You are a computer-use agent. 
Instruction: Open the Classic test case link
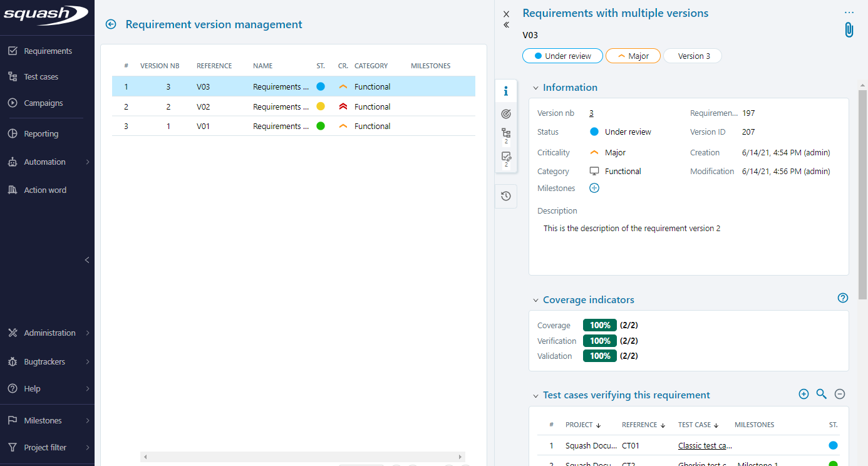coord(705,445)
